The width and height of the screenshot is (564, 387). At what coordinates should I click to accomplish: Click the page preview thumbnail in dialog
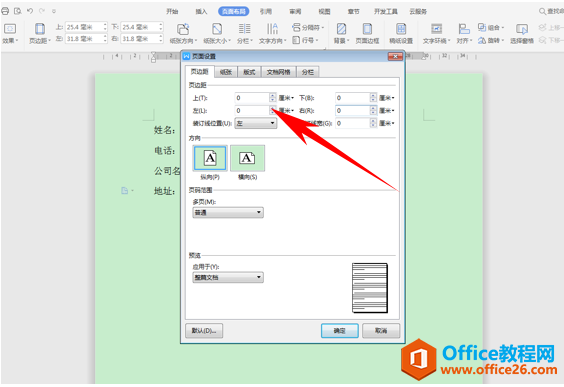[x=370, y=288]
